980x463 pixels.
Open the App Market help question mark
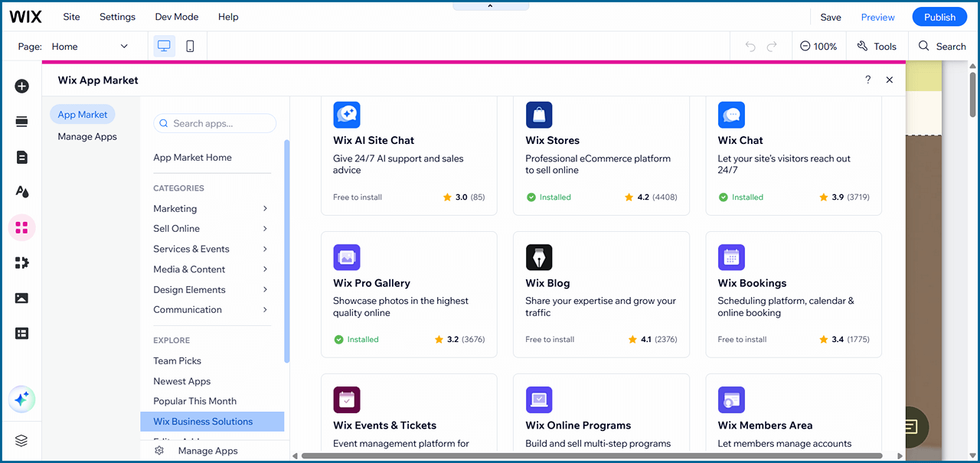(x=867, y=80)
